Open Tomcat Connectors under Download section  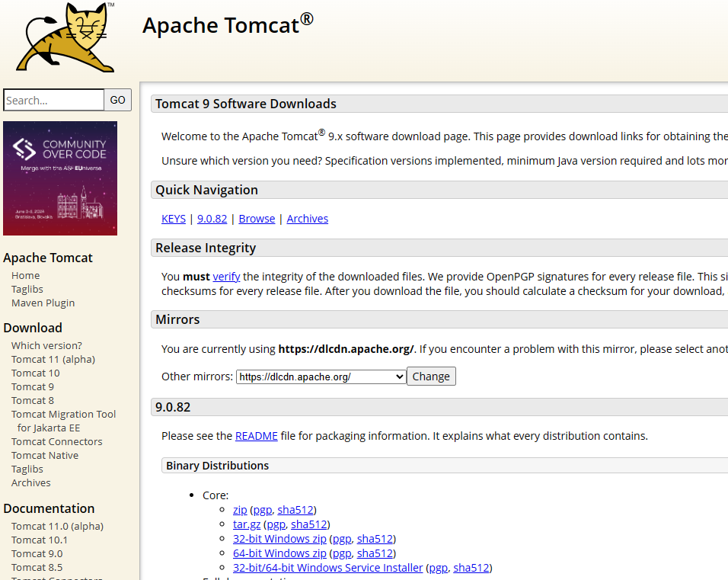[56, 441]
